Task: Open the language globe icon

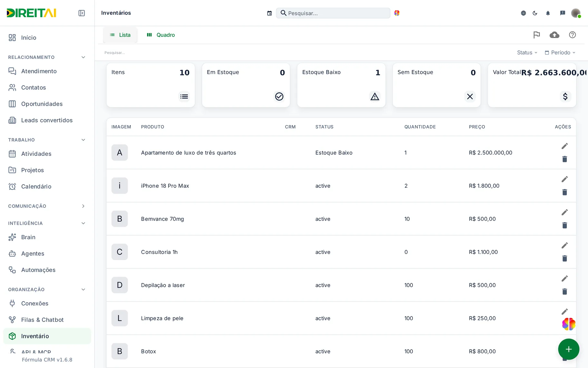Action: point(523,13)
